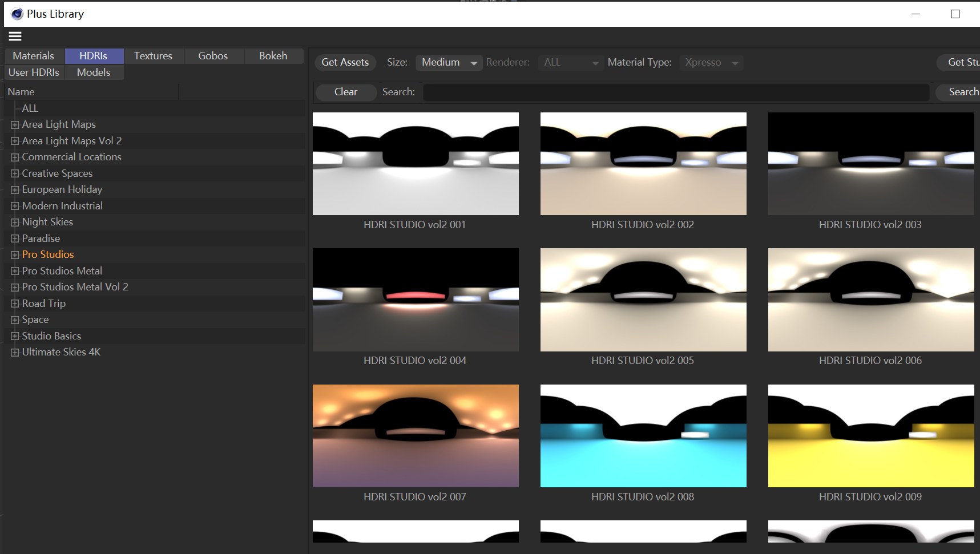Open the Material Type dropdown showing Xpresso
The width and height of the screenshot is (980, 554).
(711, 62)
